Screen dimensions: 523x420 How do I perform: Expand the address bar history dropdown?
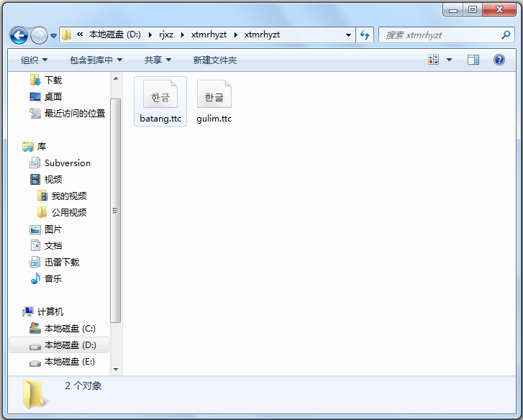(x=348, y=35)
